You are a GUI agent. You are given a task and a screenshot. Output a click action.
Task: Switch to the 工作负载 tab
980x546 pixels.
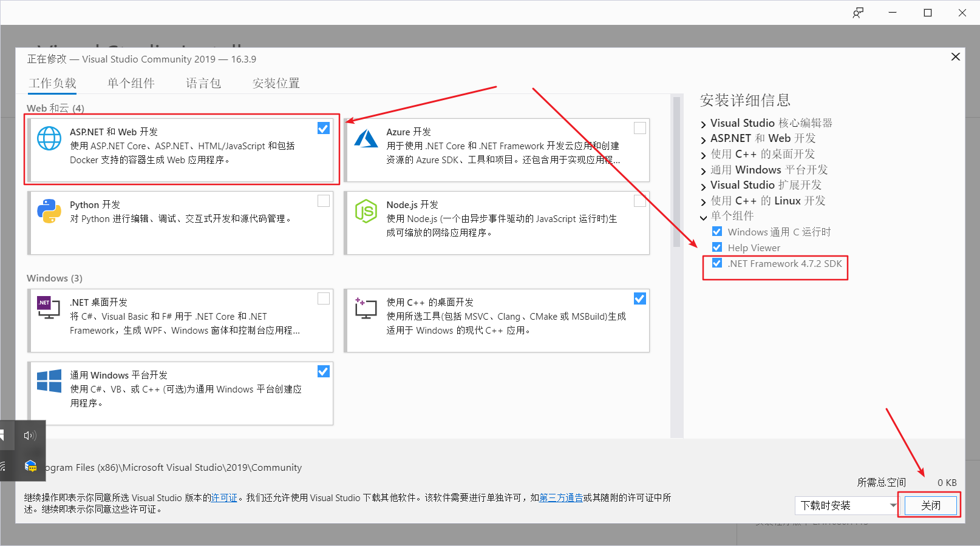click(53, 83)
